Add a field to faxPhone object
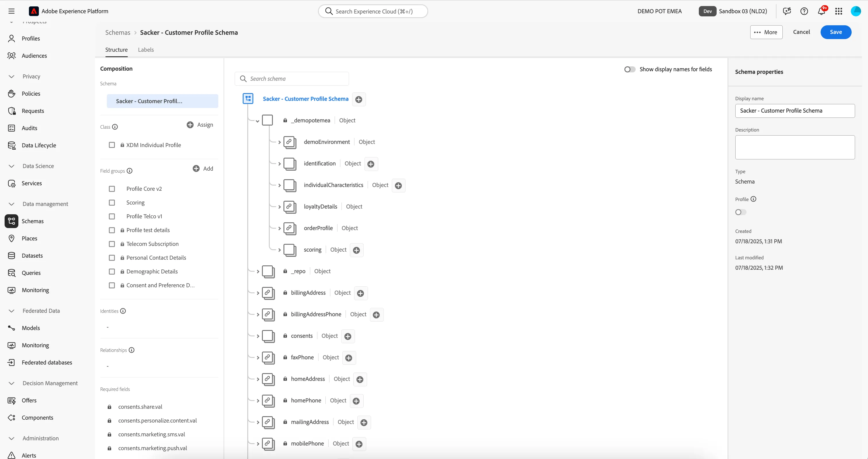 [349, 358]
